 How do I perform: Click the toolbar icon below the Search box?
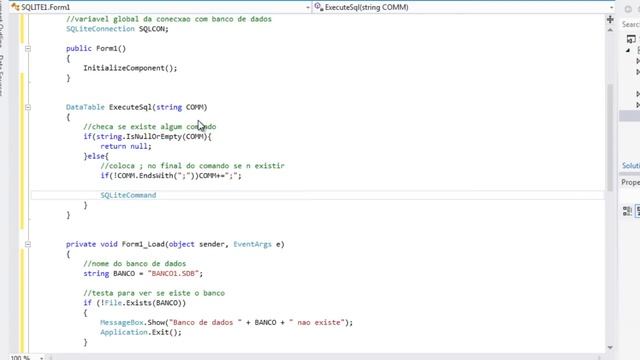631,39
